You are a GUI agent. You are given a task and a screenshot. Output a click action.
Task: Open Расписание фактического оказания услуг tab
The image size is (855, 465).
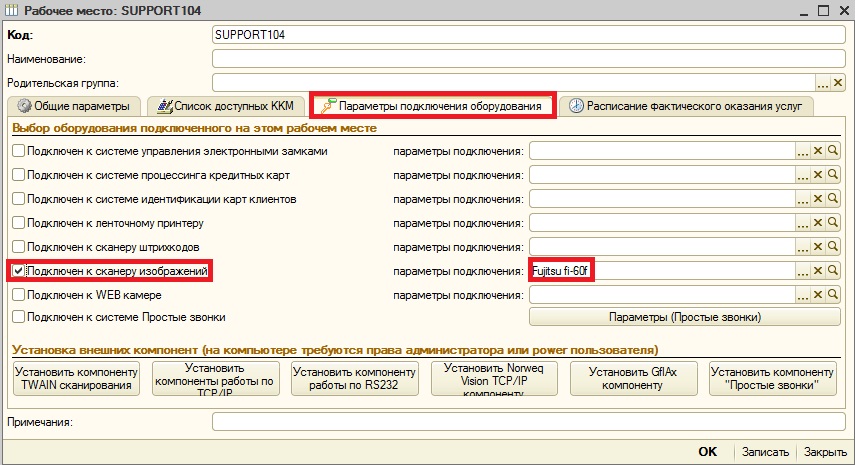(x=686, y=106)
